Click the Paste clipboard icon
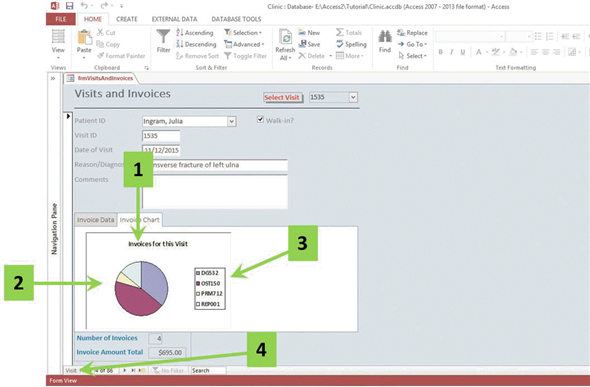Viewport: 590px width, 387px height. click(84, 37)
